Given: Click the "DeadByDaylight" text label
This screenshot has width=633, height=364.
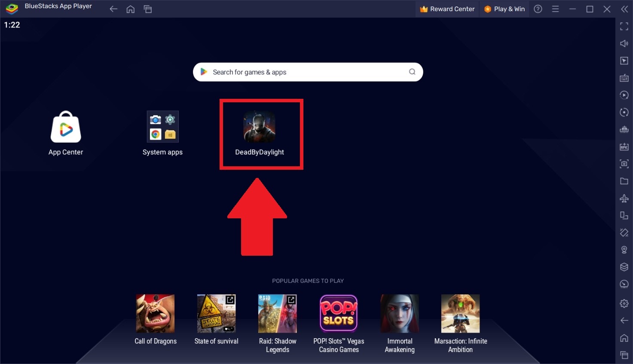Looking at the screenshot, I should [x=260, y=152].
